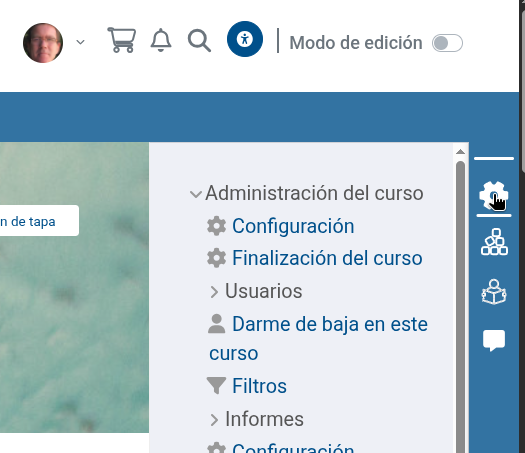
Task: Open the notifications bell
Action: [x=161, y=40]
